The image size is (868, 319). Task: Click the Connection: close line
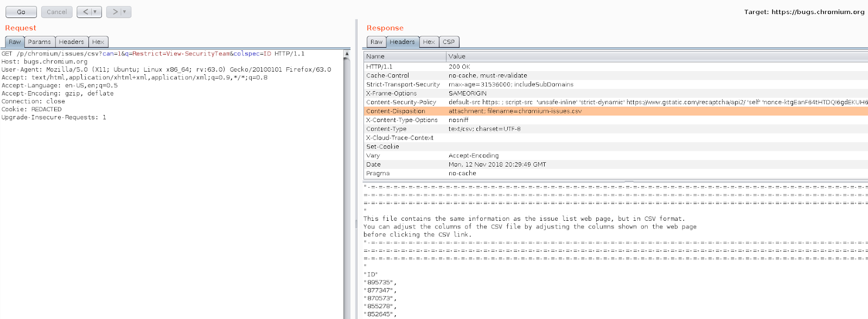33,101
